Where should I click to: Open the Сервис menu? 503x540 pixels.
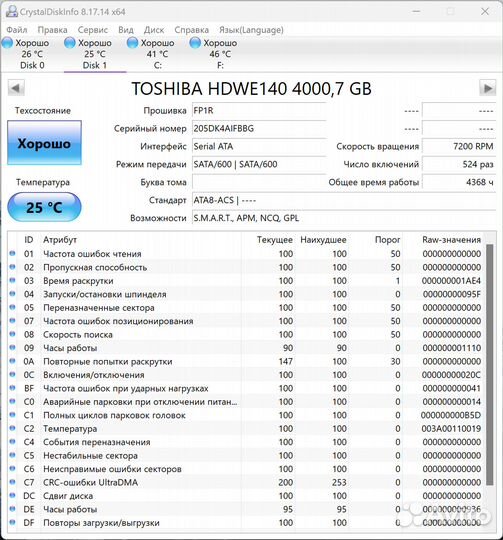coord(93,30)
